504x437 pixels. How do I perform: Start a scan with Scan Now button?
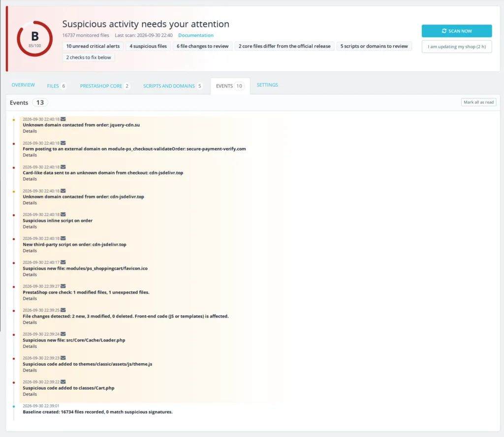pyautogui.click(x=456, y=31)
